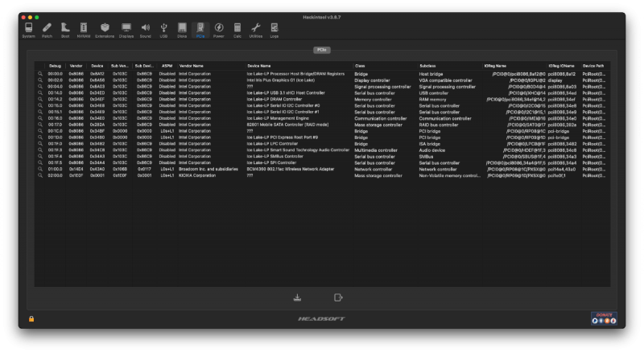Sort by IOReg Name column header
Screen dimensions: 644x353
[x=514, y=66]
